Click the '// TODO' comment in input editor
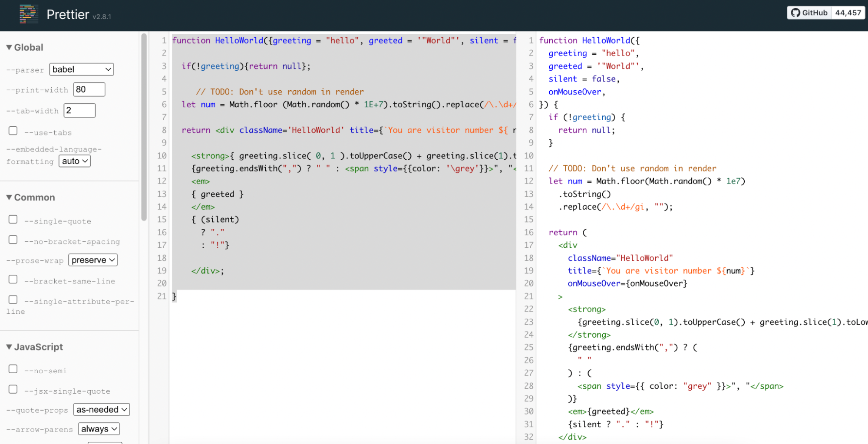Screen dimensions: 868x444 coord(280,92)
